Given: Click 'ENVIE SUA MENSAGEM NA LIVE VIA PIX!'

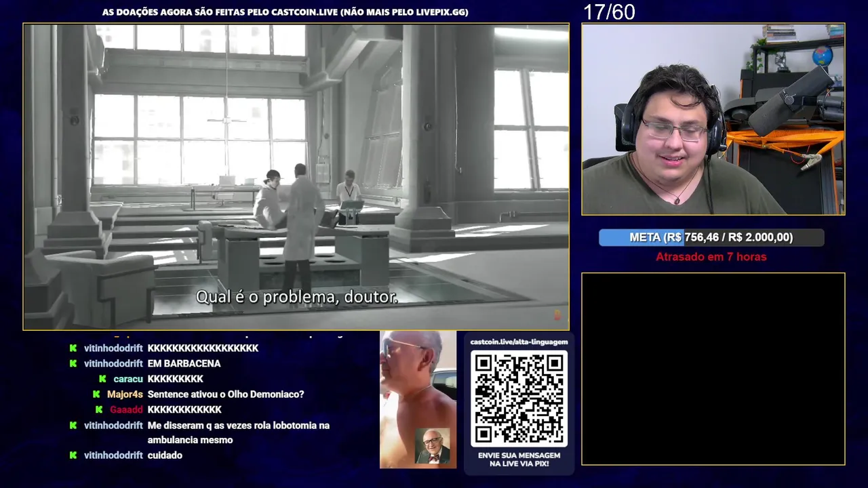Looking at the screenshot, I should point(519,460).
